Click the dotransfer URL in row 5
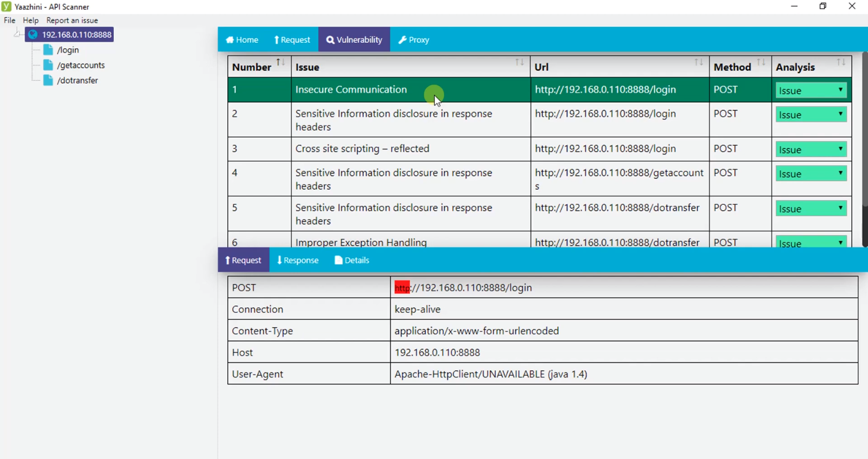Screen dimensions: 868x459 coord(617,208)
